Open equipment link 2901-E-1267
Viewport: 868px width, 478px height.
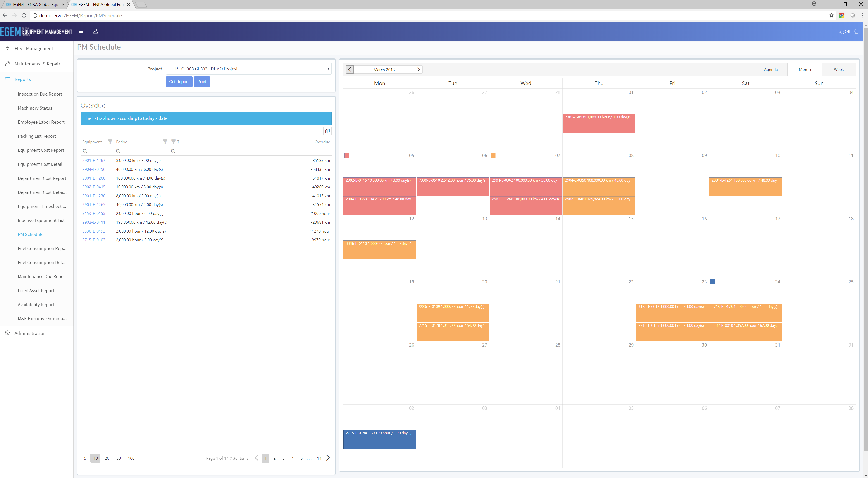pos(94,161)
